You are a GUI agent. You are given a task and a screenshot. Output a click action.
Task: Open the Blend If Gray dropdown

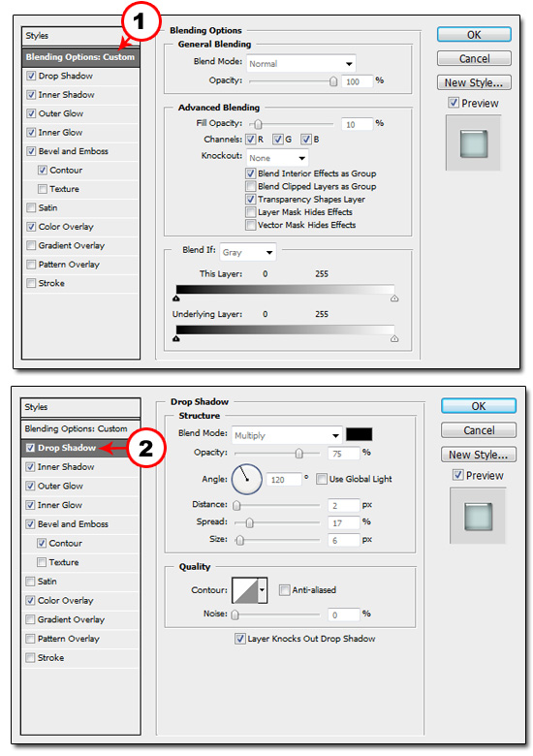248,252
